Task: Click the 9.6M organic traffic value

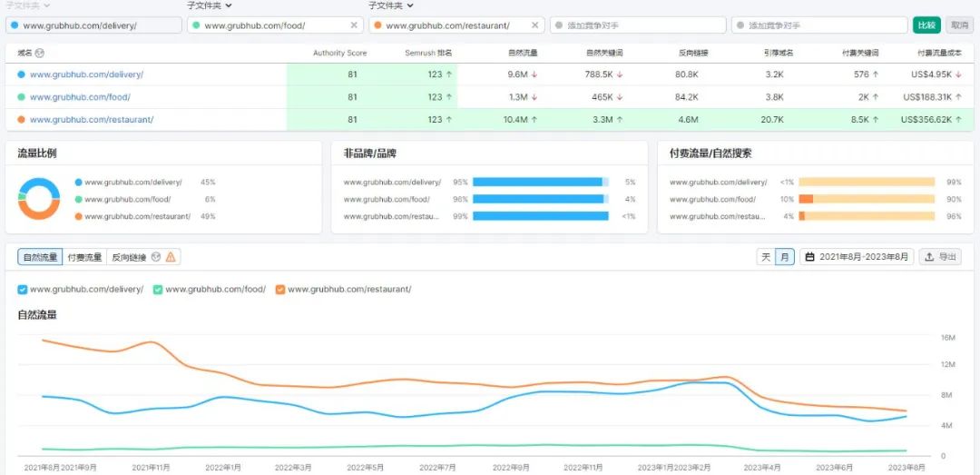Action: coord(517,74)
